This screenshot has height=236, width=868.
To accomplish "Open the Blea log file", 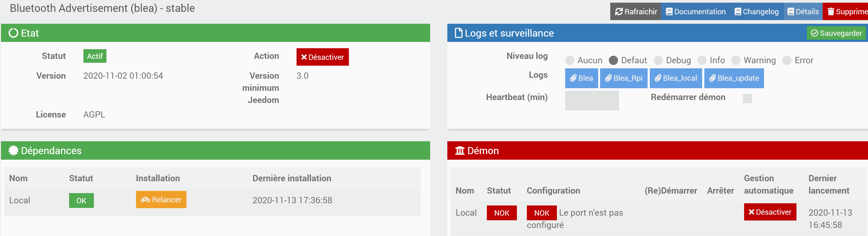I will pyautogui.click(x=581, y=78).
